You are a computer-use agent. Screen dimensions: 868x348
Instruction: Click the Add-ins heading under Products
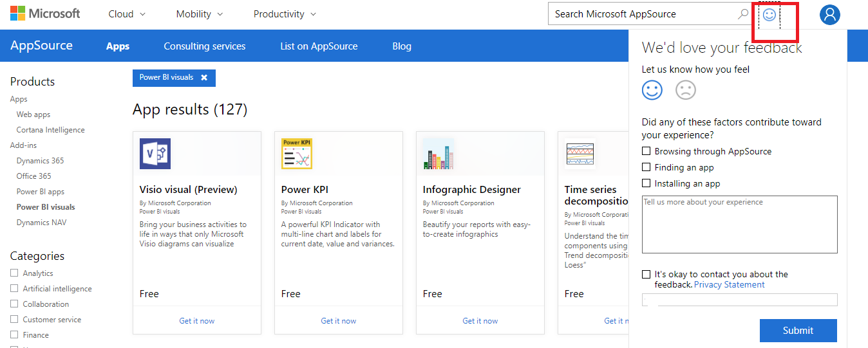click(24, 145)
